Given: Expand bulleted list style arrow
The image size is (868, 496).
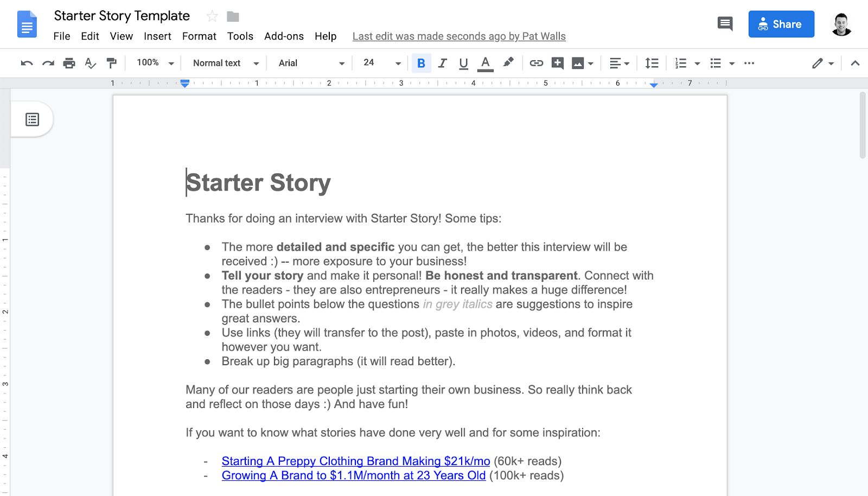Looking at the screenshot, I should pos(732,63).
